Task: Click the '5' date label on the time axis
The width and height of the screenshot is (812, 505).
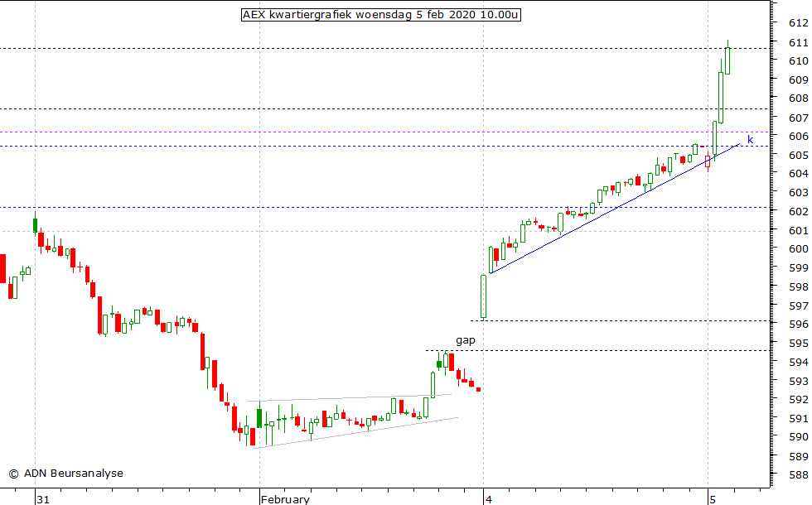Action: (x=713, y=499)
